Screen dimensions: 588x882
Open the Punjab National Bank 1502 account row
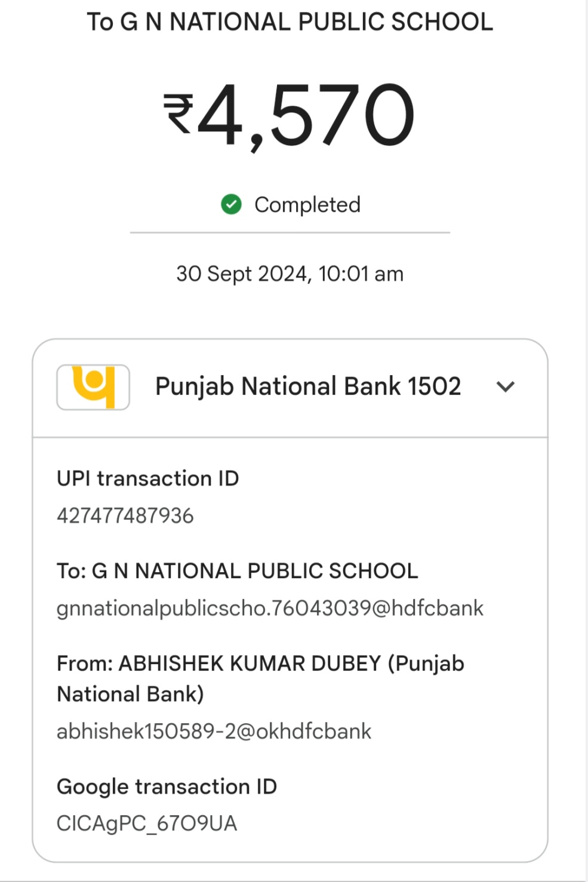pyautogui.click(x=290, y=388)
